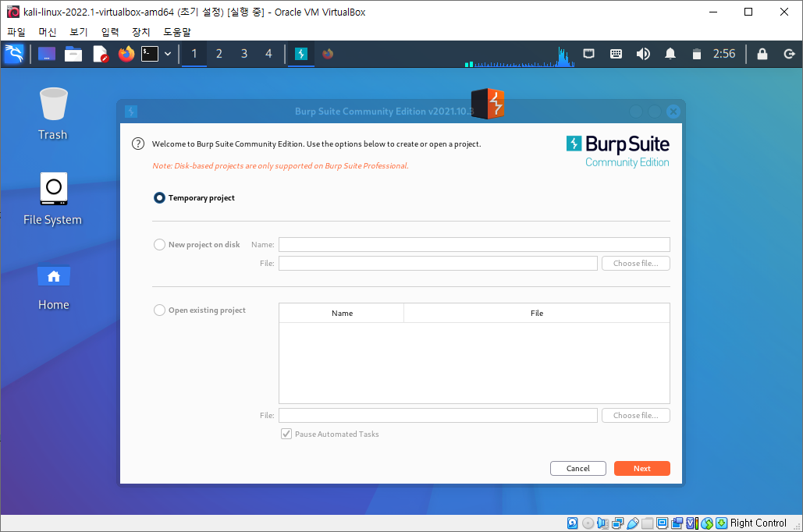Screen dimensions: 803x532
Task: Click the File column header in projects table
Action: pos(537,313)
